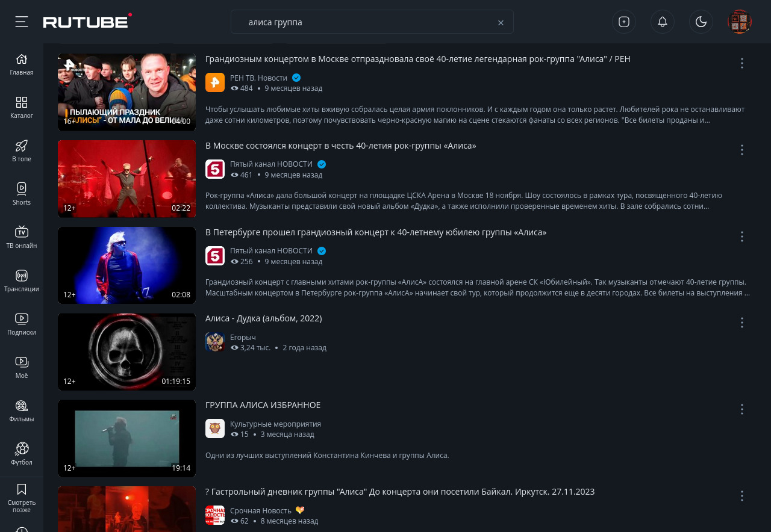
Task: Open the upload video button
Action: click(x=624, y=22)
